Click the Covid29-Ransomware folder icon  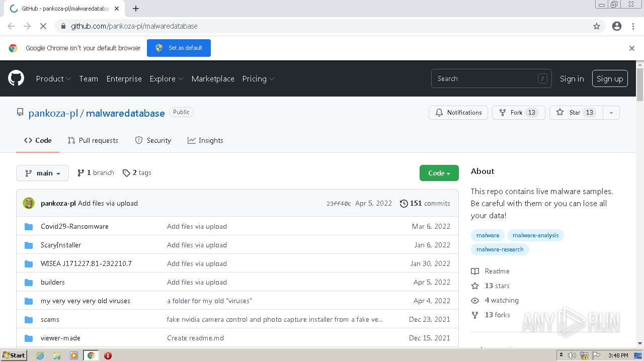29,226
